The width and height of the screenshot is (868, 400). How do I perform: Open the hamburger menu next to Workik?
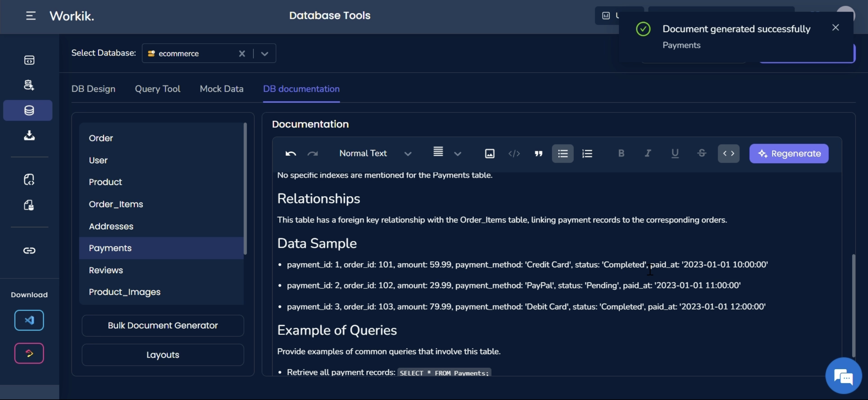point(31,16)
